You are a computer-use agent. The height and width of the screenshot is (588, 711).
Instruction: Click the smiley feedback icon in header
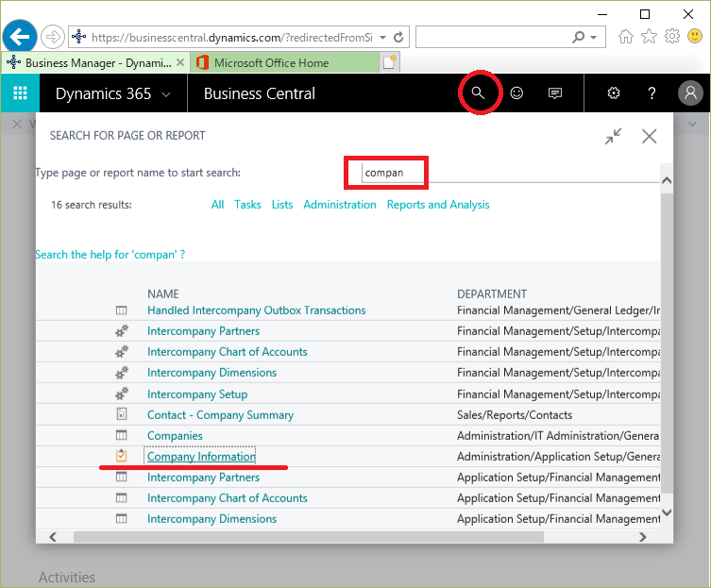516,92
